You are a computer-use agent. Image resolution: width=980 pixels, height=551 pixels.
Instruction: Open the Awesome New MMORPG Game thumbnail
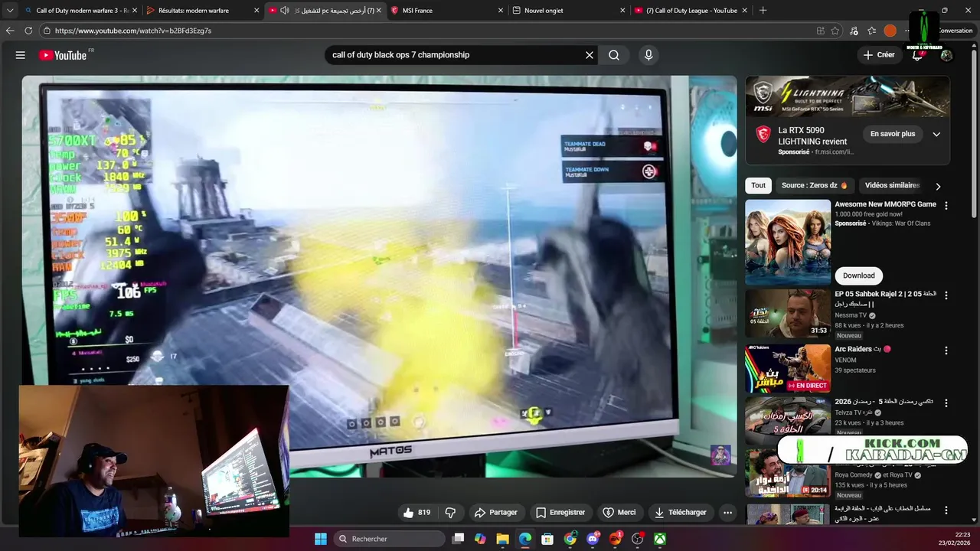coord(788,242)
